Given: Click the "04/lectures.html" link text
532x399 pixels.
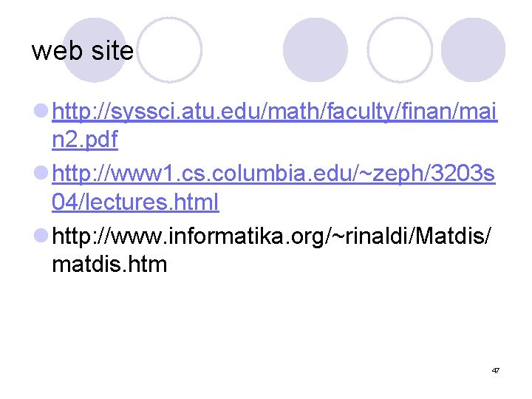Looking at the screenshot, I should (x=135, y=202).
